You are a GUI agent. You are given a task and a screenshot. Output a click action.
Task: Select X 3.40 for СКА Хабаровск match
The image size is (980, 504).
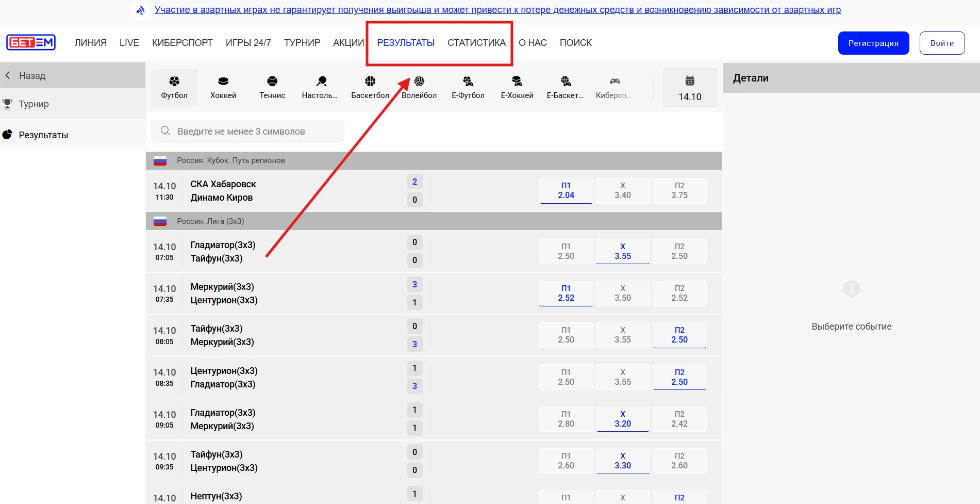(623, 190)
